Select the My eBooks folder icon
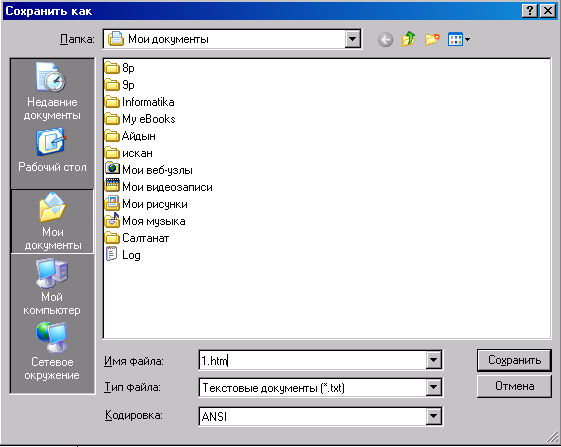The image size is (561, 447). pos(112,119)
